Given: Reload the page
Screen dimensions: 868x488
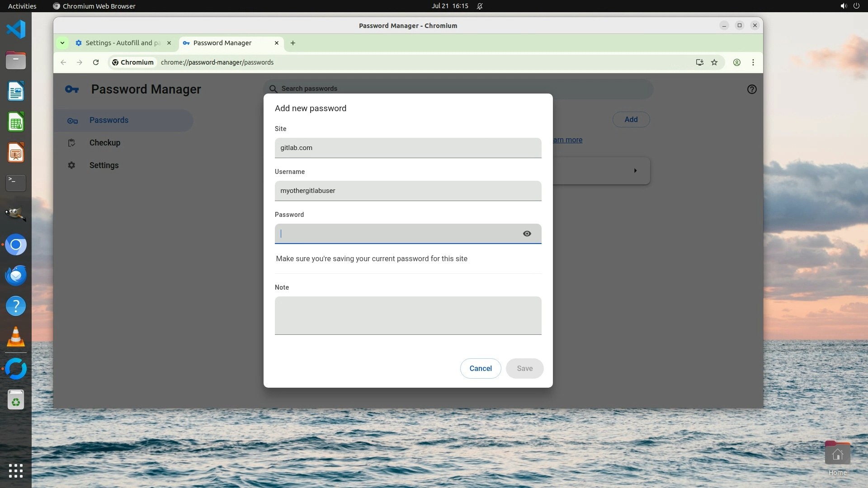Looking at the screenshot, I should pyautogui.click(x=96, y=62).
